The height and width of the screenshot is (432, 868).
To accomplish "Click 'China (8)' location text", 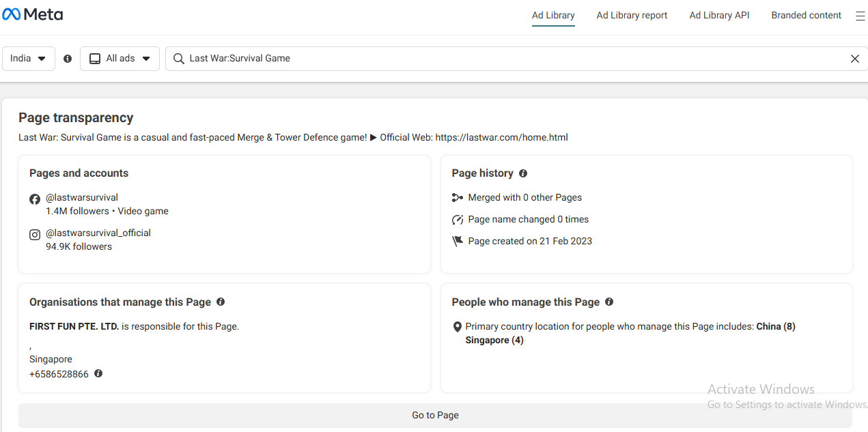I will click(x=776, y=326).
